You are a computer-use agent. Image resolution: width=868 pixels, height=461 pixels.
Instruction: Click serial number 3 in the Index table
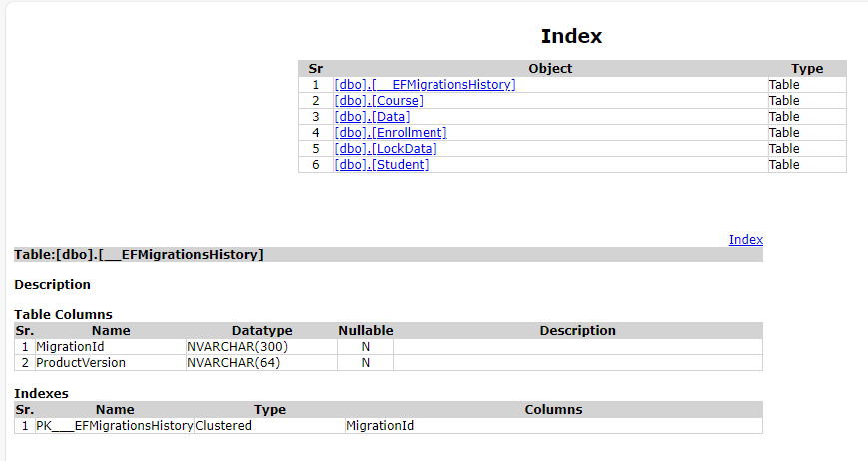coord(316,117)
